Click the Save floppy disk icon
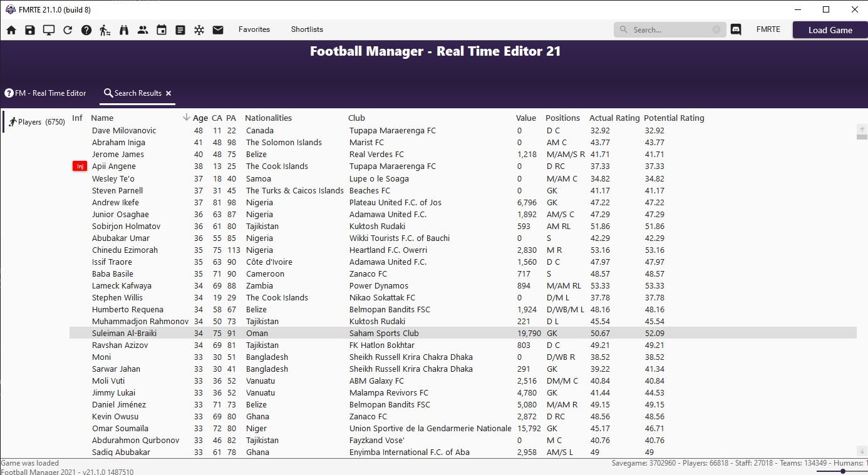The height and width of the screenshot is (475, 868). click(30, 30)
